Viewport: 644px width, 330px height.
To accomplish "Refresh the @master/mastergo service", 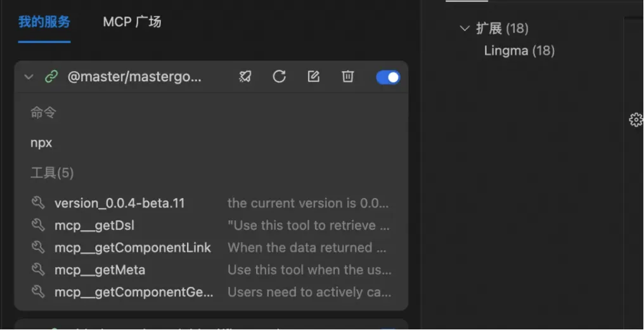I will [279, 77].
